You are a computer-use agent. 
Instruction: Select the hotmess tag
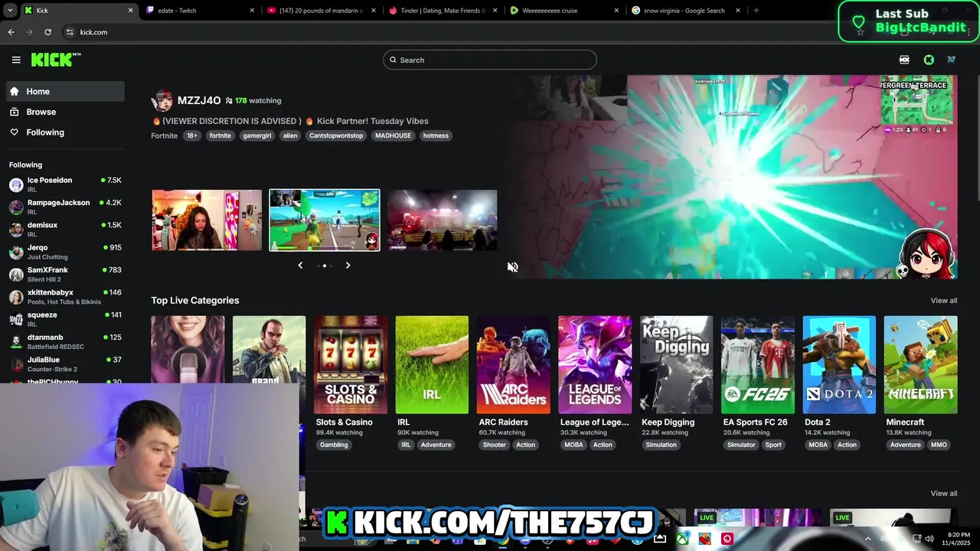click(x=436, y=135)
